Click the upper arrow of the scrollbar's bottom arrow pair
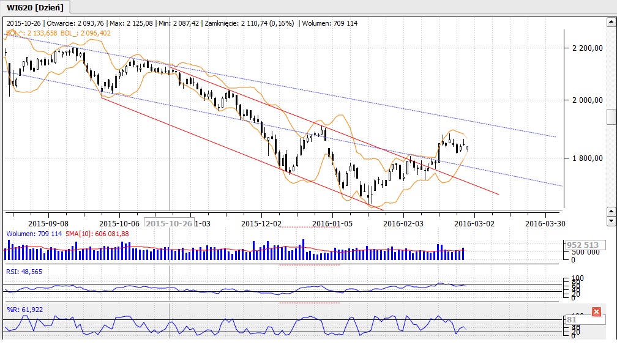Viewport: 617px width, 364px height. (x=611, y=212)
